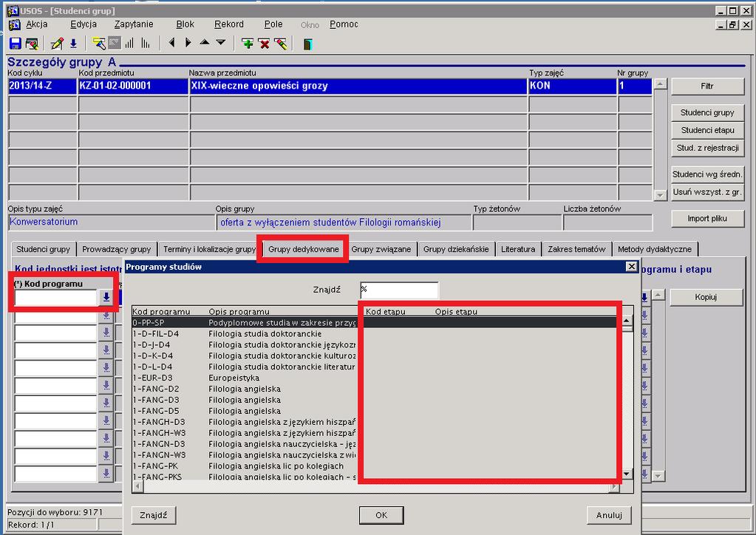The height and width of the screenshot is (535, 756).
Task: Click the first empty Kod programu field
Action: click(56, 298)
